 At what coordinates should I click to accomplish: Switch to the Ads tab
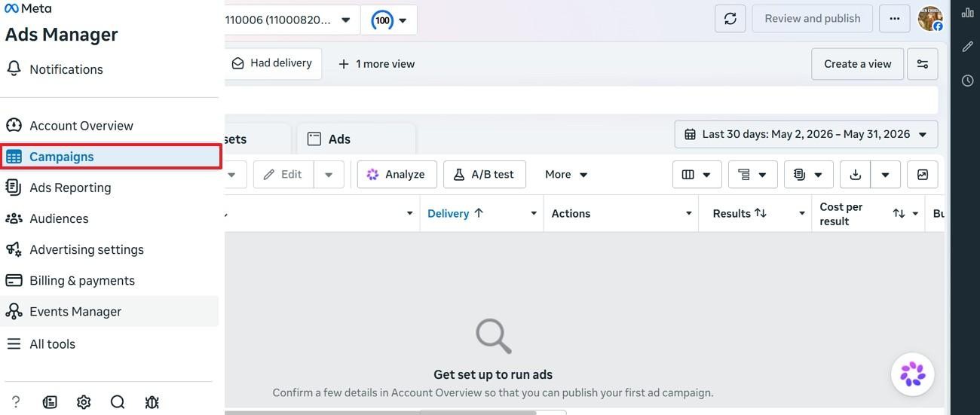[x=356, y=139]
